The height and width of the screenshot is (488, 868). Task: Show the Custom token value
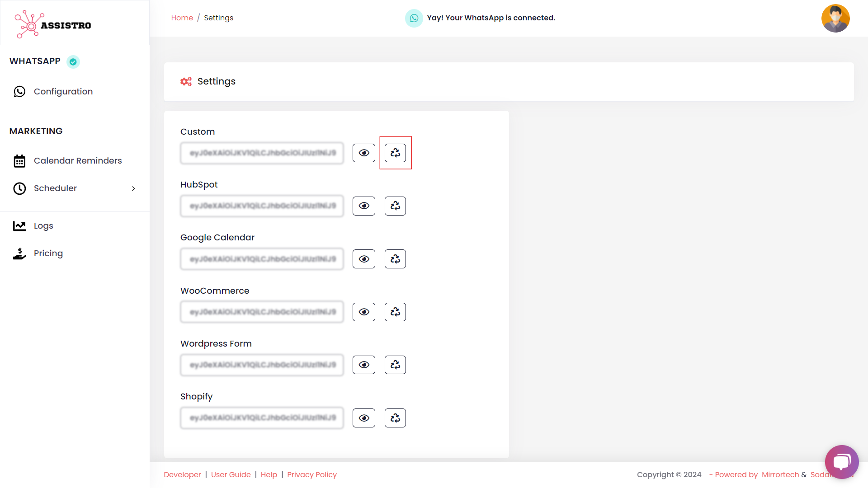363,153
